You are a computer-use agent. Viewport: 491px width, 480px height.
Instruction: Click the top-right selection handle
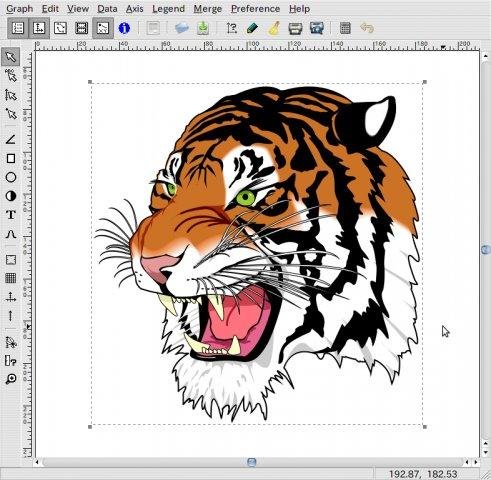[425, 82]
